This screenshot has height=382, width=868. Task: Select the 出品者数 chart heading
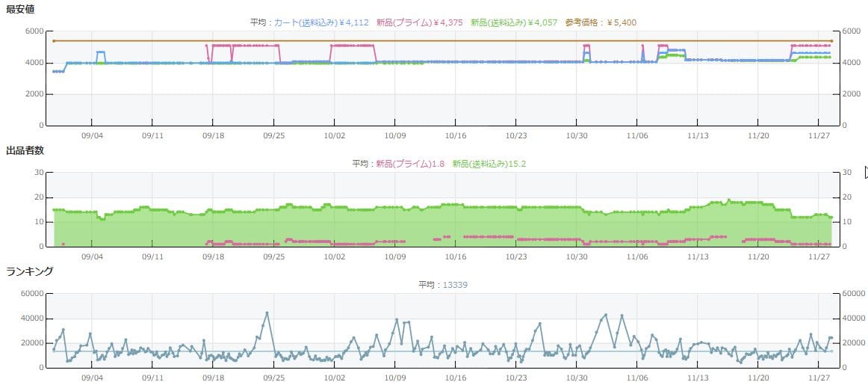(x=25, y=150)
